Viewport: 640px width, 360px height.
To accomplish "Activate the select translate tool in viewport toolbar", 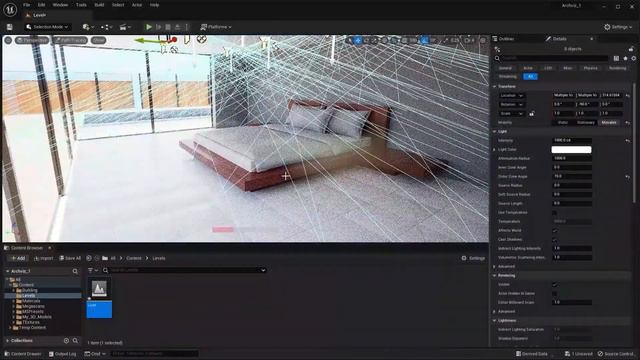I will [358, 40].
